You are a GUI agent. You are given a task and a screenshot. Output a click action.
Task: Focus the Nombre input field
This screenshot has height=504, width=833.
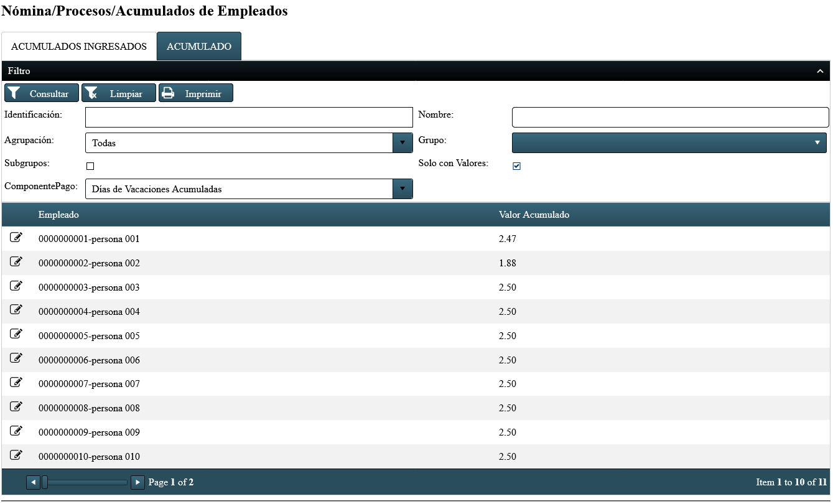tap(671, 117)
